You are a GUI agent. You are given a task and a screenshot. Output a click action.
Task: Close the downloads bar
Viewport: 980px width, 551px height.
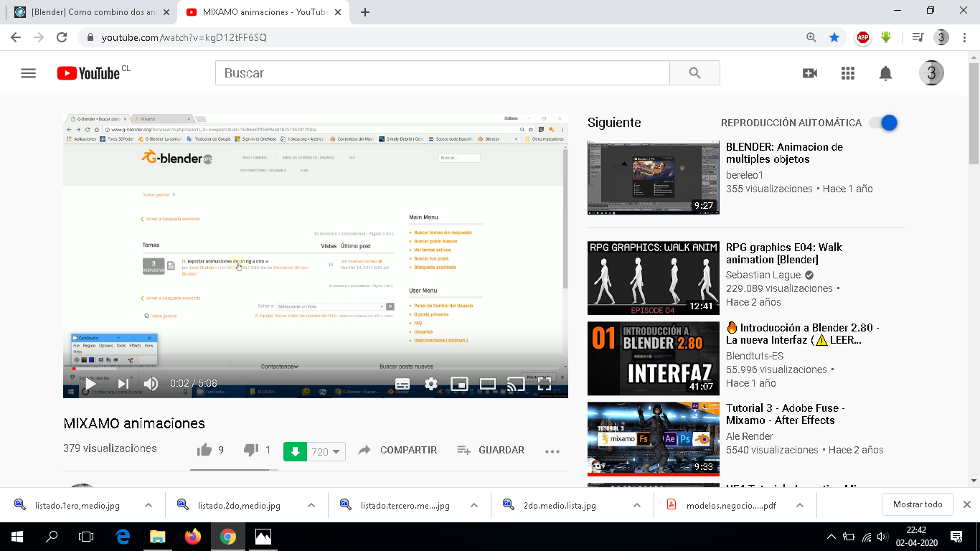click(967, 504)
